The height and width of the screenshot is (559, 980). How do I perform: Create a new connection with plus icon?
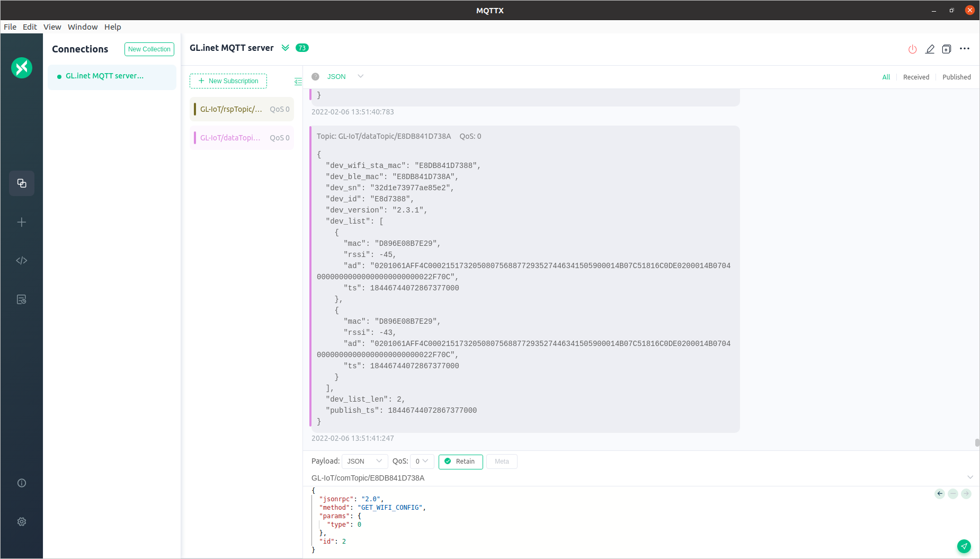click(x=22, y=222)
